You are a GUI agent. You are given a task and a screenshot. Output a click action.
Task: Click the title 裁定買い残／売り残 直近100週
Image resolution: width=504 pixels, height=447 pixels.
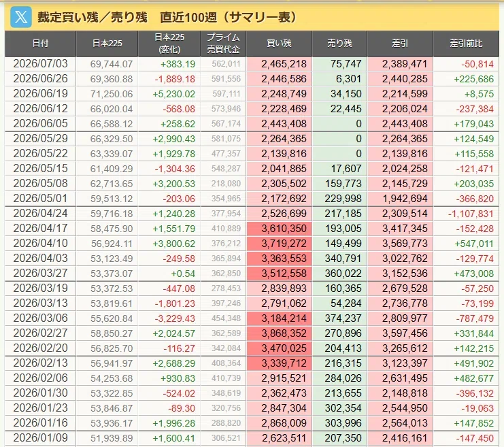click(167, 18)
